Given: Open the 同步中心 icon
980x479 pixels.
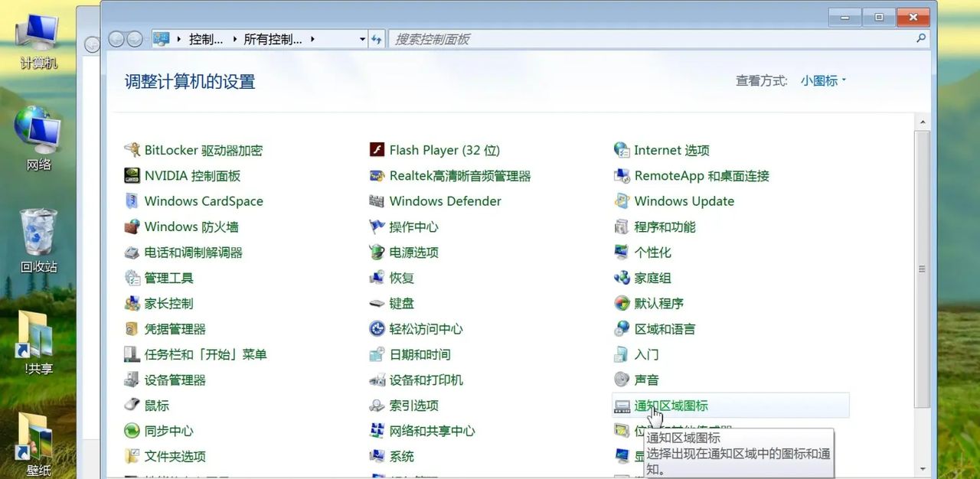Looking at the screenshot, I should 132,431.
